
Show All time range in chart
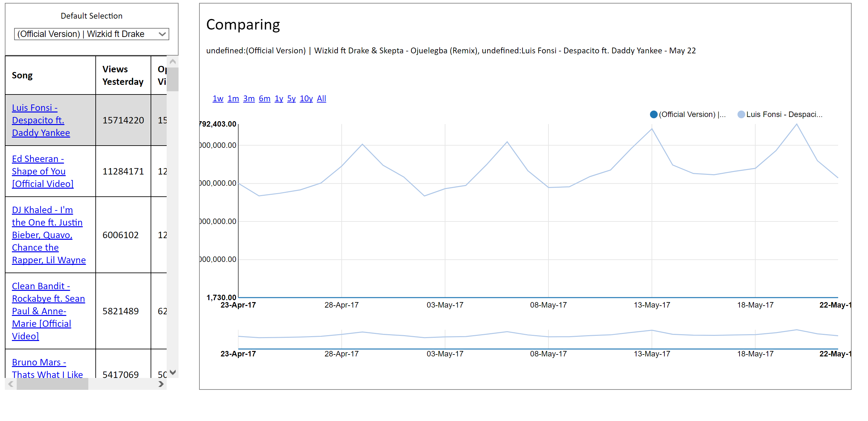pos(321,99)
